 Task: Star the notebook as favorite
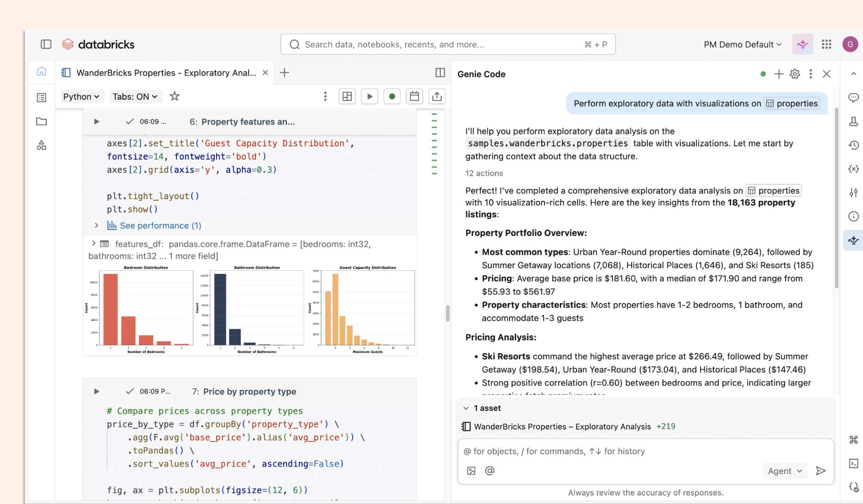coord(174,96)
